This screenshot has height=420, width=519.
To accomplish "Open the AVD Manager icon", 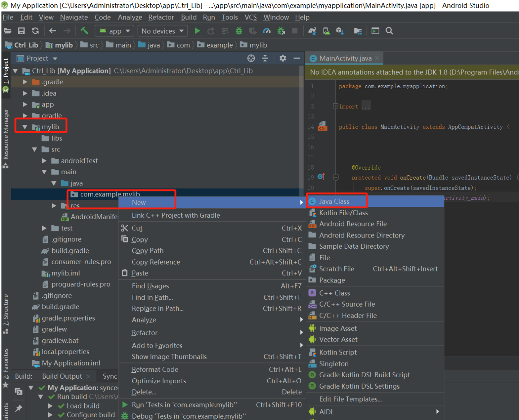I will (x=326, y=31).
